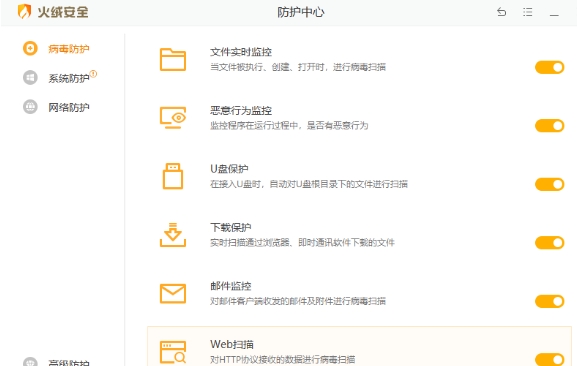Image resolution: width=577 pixels, height=366 pixels.
Task: Disable the 恶意行为监控 switch
Action: point(549,126)
